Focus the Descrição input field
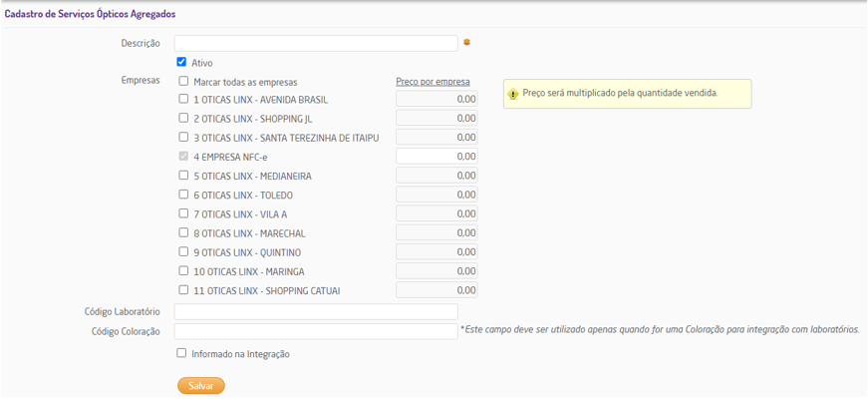868x402 pixels. coord(316,43)
